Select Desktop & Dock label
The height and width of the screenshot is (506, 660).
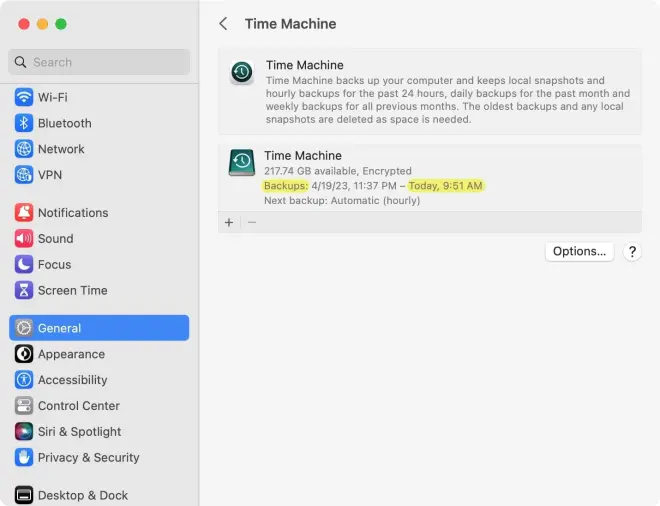[x=83, y=495]
